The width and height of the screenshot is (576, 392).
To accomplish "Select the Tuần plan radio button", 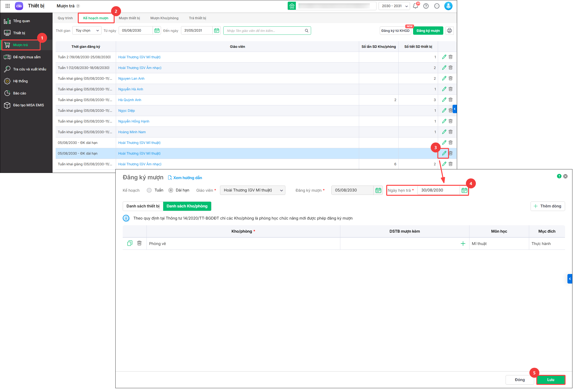I will click(x=149, y=190).
